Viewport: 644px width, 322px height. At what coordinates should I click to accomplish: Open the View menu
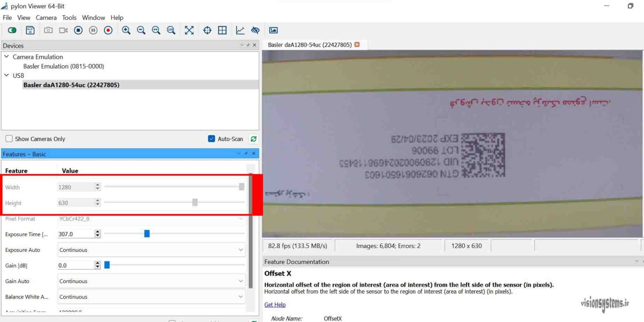pos(23,17)
